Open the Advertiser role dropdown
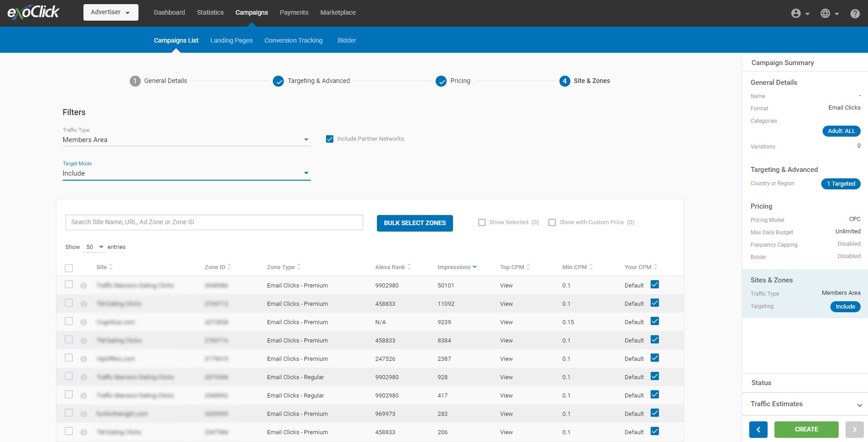868x442 pixels. tap(111, 12)
